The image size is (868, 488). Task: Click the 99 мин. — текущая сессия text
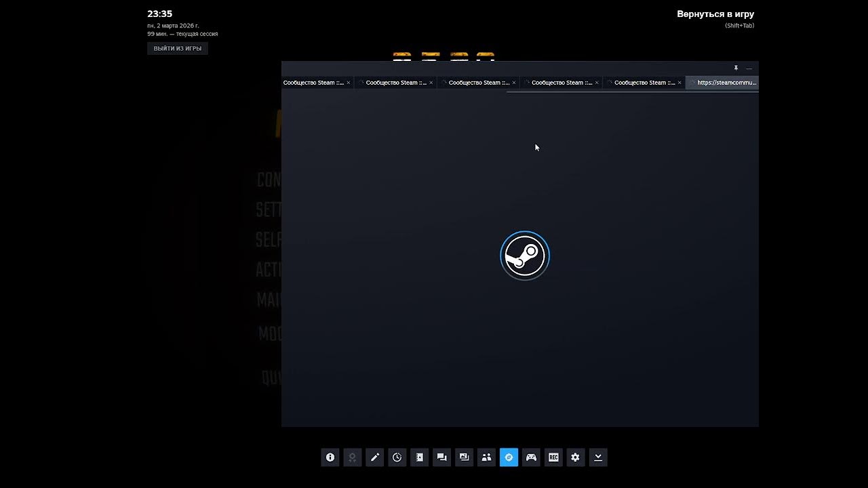click(182, 34)
